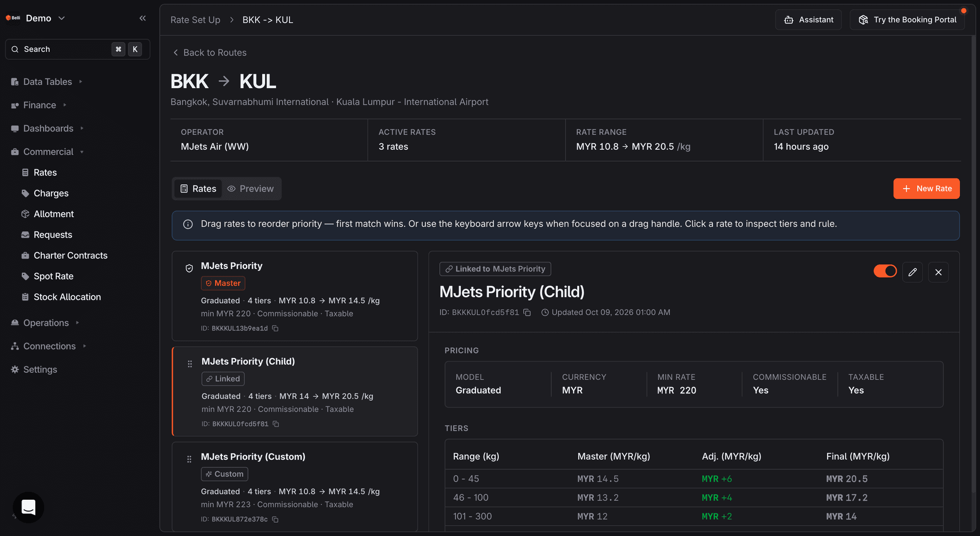Collapse the sidebar with double chevron icon
This screenshot has width=980, height=536.
coord(143,18)
